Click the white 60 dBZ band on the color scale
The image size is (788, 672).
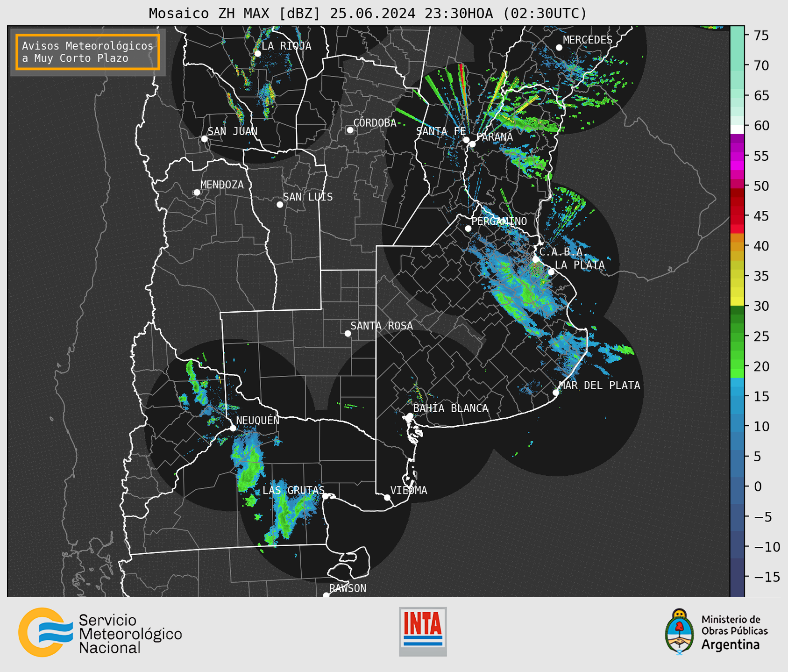coord(737,129)
